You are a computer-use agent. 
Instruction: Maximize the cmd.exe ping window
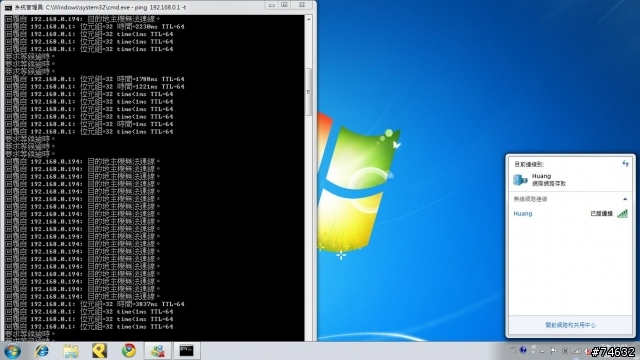(x=284, y=5)
